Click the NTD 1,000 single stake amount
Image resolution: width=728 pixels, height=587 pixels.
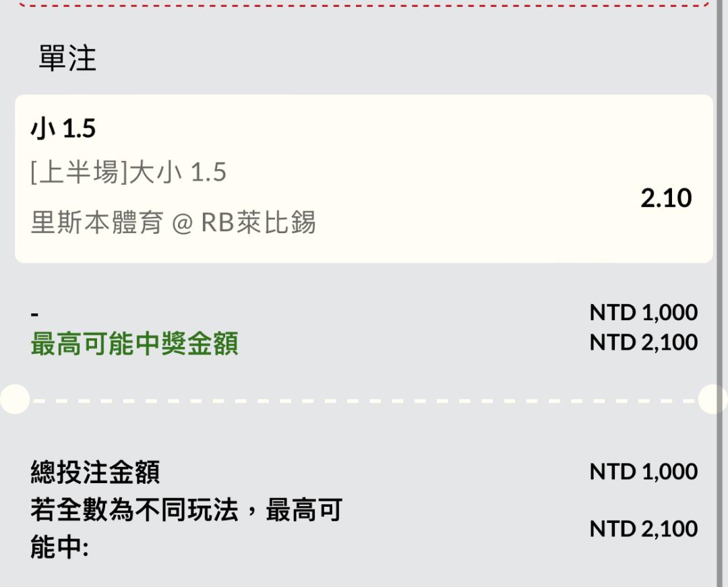(644, 312)
